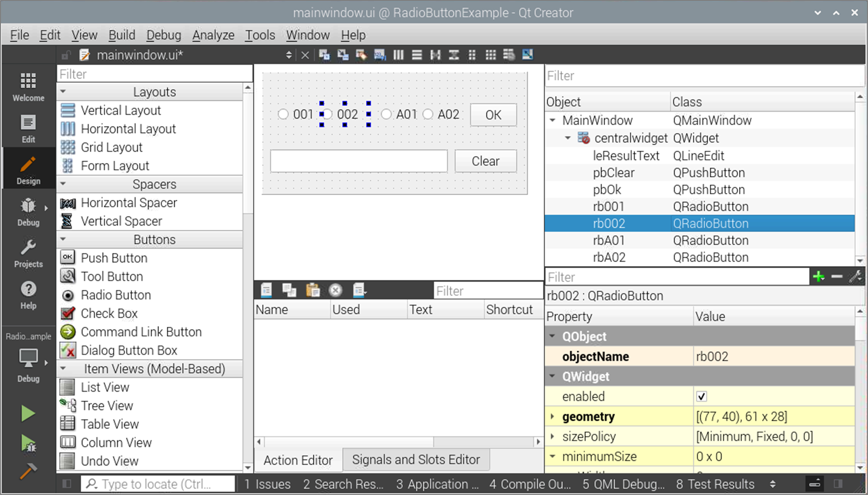This screenshot has width=868, height=495.
Task: Add dynamic property with green plus
Action: coord(819,277)
